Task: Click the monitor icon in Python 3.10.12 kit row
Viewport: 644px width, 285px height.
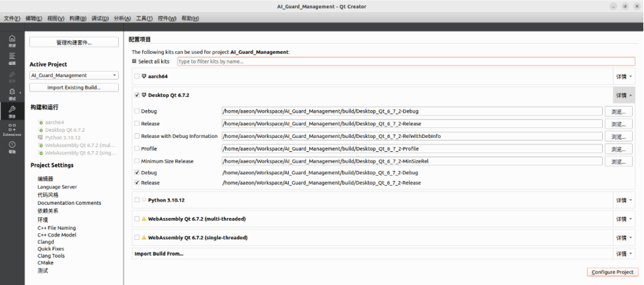Action: coord(144,200)
